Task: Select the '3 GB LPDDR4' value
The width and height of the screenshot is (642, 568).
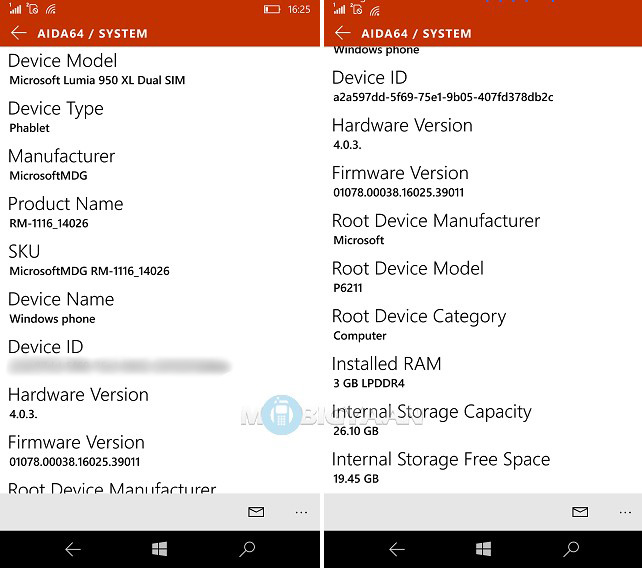Action: 369,383
